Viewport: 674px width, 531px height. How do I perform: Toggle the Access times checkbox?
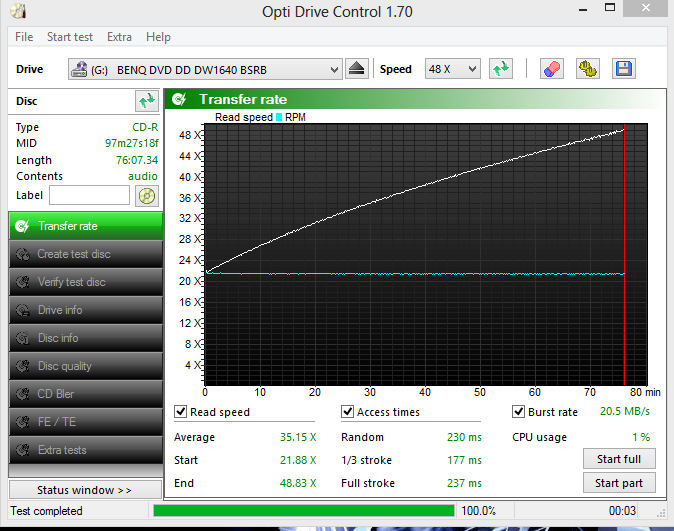point(347,411)
